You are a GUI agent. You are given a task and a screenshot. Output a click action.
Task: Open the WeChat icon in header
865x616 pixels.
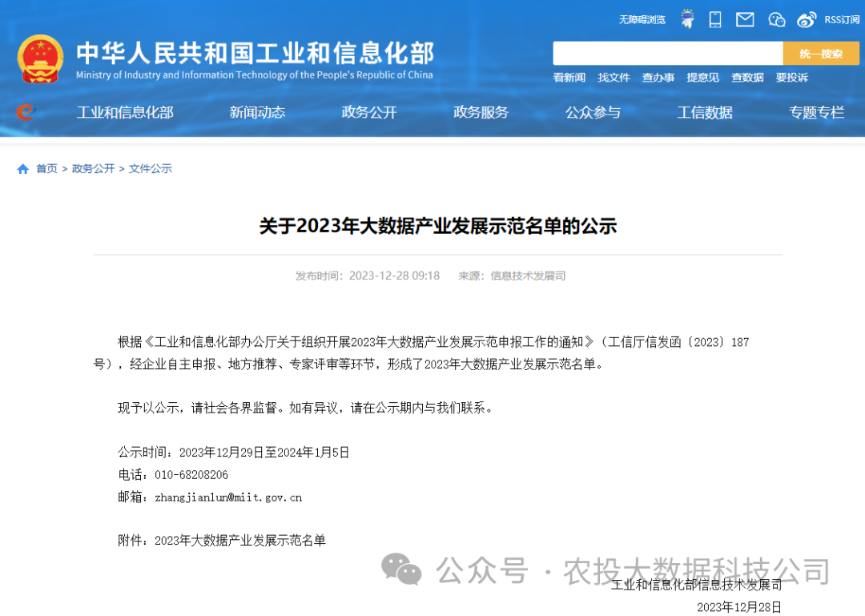pyautogui.click(x=777, y=20)
